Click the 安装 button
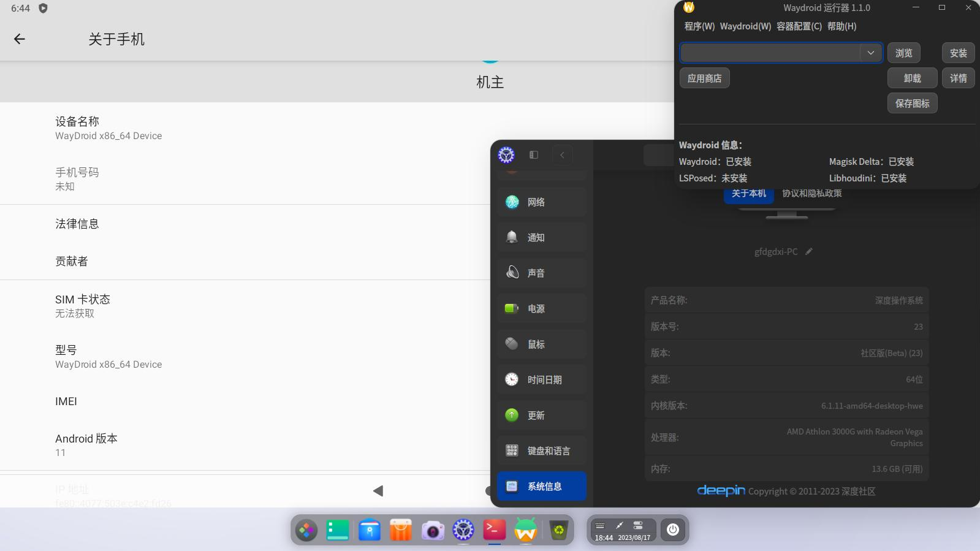The width and height of the screenshot is (980, 551). pos(958,53)
